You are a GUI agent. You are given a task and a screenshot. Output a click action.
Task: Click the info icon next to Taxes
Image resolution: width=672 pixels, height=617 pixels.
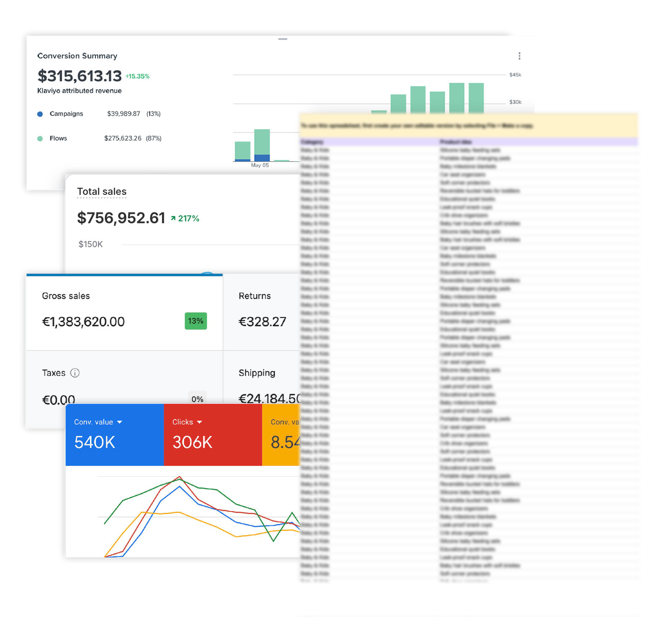75,373
